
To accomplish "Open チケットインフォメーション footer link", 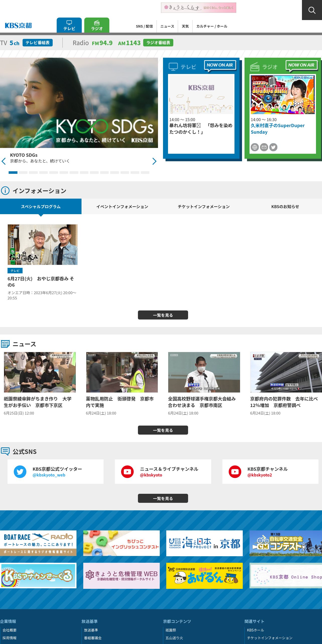I will pyautogui.click(x=270, y=638).
